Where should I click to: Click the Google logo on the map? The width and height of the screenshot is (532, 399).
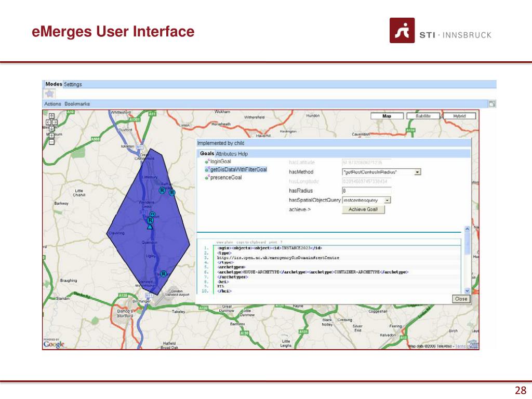pos(54,344)
